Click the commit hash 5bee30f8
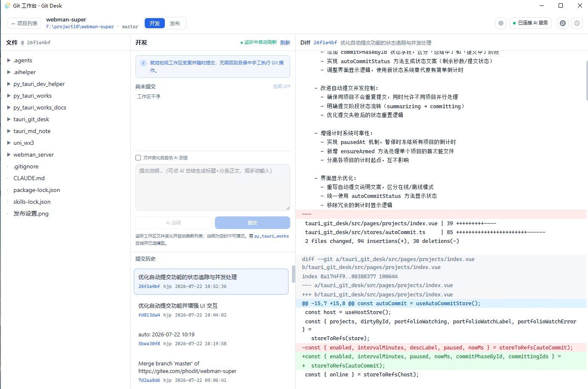 pyautogui.click(x=149, y=344)
